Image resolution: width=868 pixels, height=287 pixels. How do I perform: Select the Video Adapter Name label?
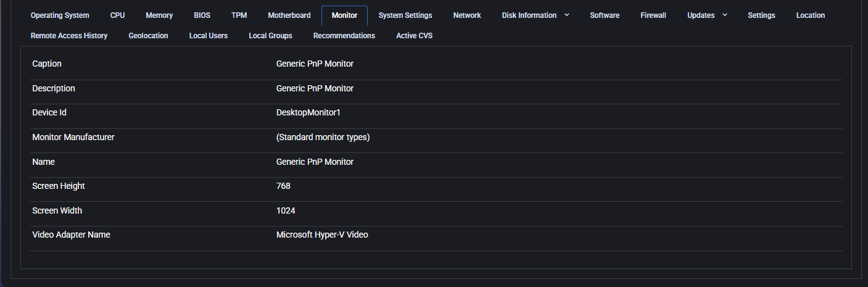click(x=71, y=235)
